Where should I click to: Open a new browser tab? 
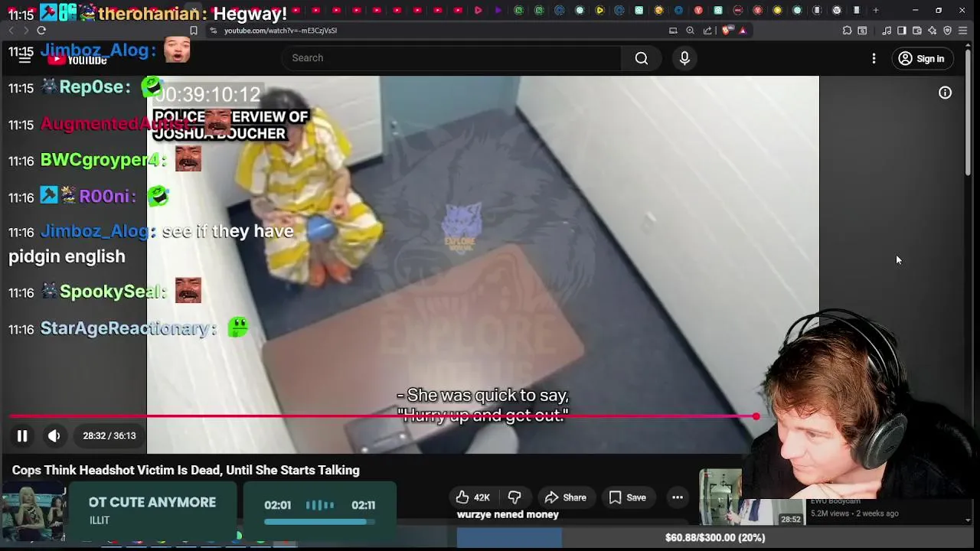876,10
